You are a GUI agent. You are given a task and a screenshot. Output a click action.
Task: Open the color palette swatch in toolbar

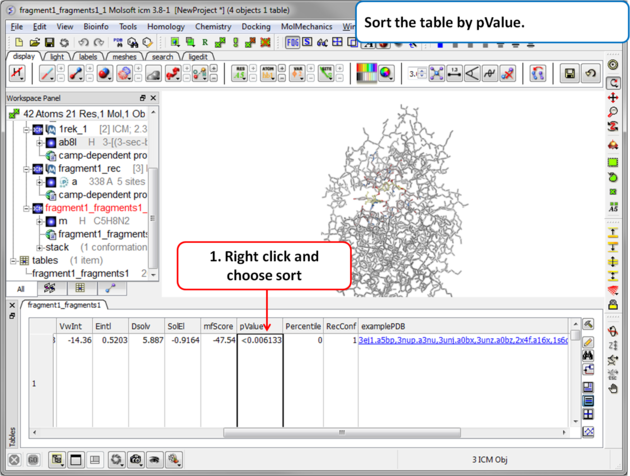pyautogui.click(x=367, y=74)
